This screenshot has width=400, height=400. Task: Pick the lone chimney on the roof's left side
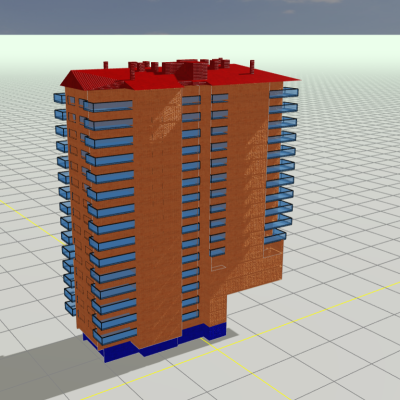(x=106, y=65)
